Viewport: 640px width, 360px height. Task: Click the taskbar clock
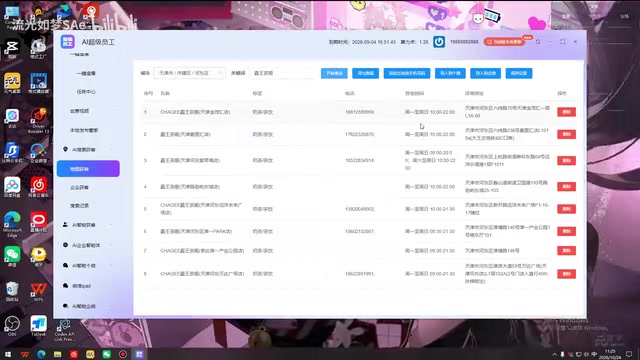click(610, 354)
